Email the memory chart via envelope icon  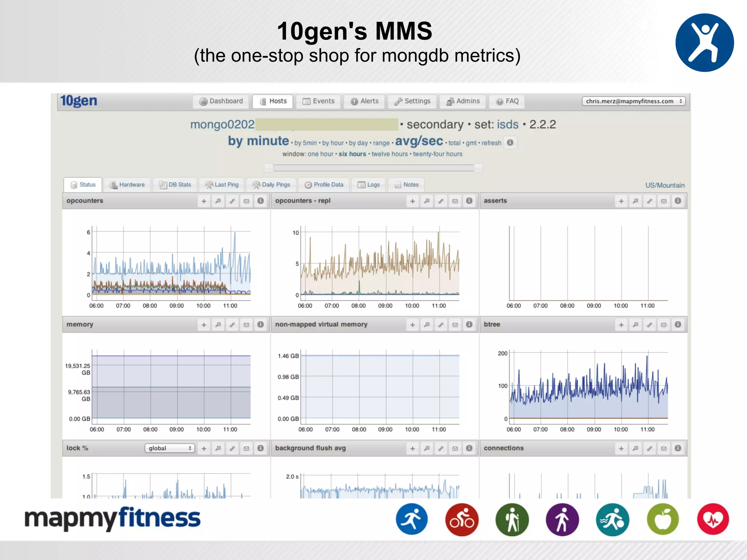[x=247, y=324]
